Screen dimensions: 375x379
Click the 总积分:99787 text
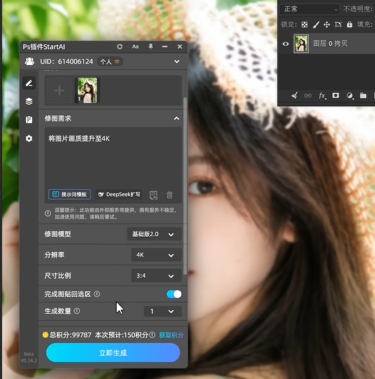[70, 335]
